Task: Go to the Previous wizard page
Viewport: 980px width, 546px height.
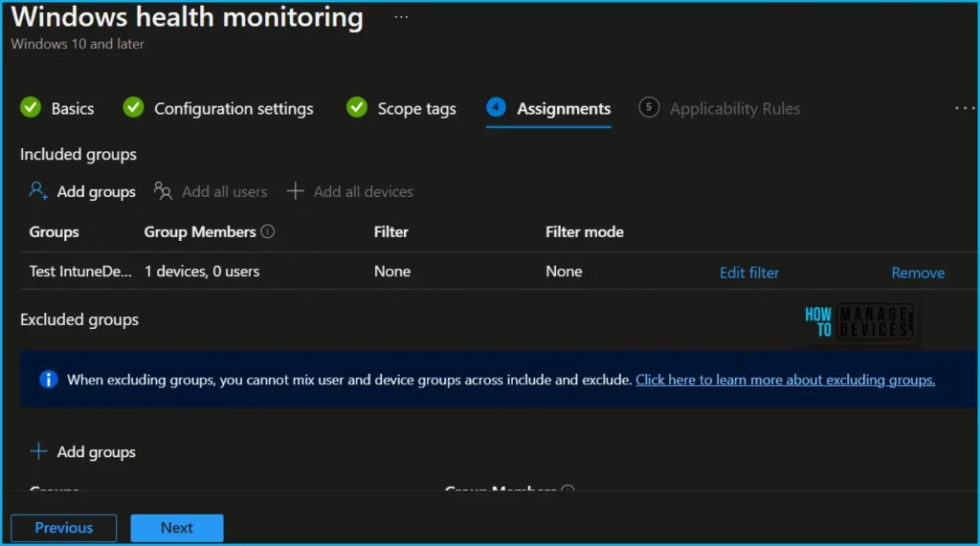Action: click(64, 528)
